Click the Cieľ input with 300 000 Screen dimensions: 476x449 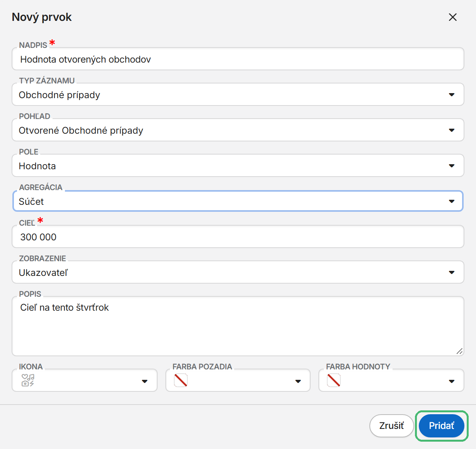coord(238,237)
